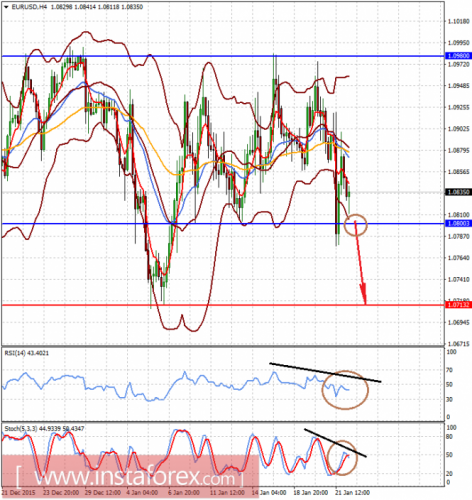The image size is (472, 500).
Task: Select the 1.08565 price axis value
Action: [x=459, y=172]
